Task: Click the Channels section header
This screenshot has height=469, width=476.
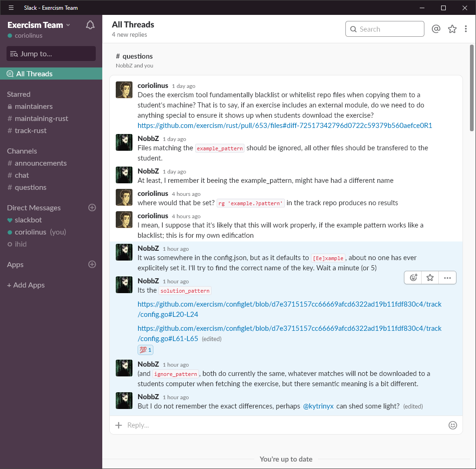Action: pyautogui.click(x=22, y=151)
